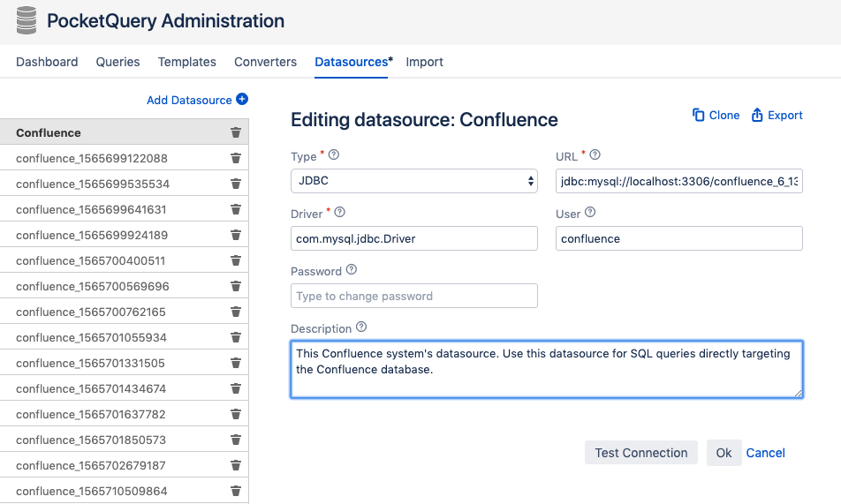Viewport: 841px width, 504px height.
Task: Select datasource confluence_1565699924189
Action: point(124,235)
